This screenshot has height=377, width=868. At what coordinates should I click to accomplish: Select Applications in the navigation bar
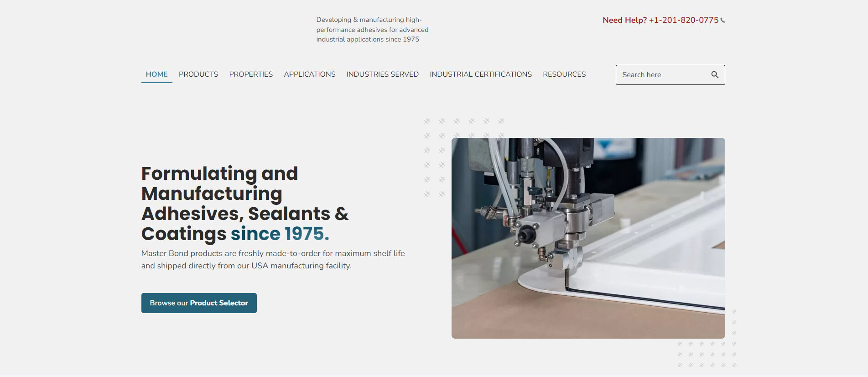tap(310, 74)
